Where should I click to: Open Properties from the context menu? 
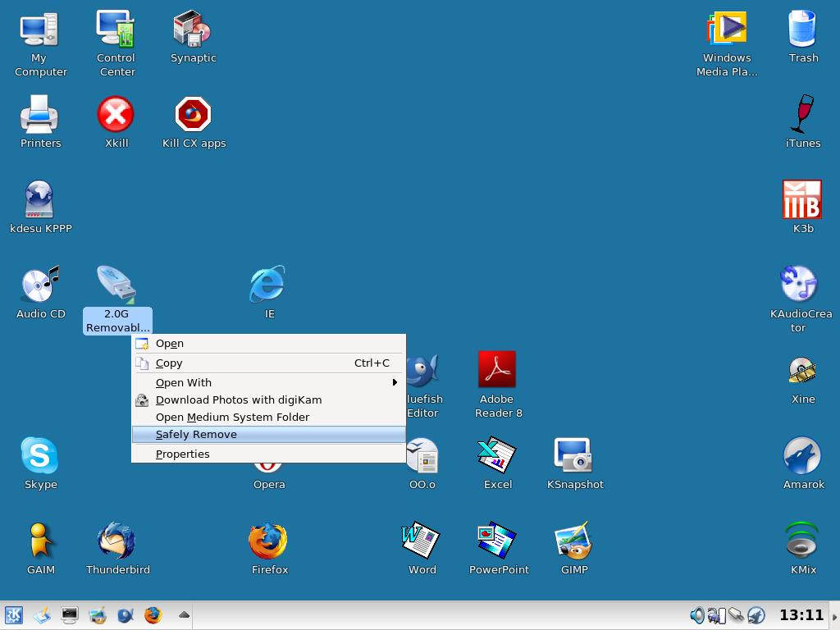(268, 454)
